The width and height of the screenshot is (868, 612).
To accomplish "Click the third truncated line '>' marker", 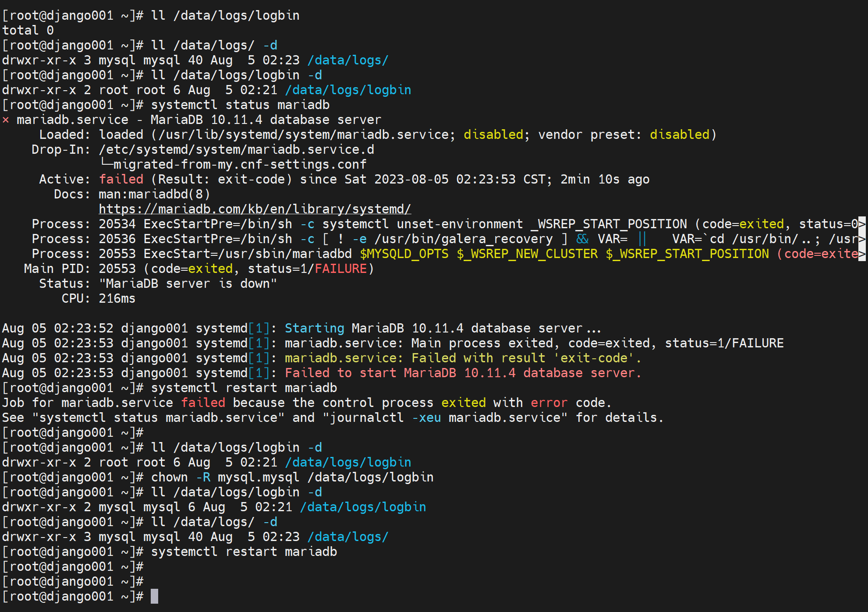I will (862, 254).
